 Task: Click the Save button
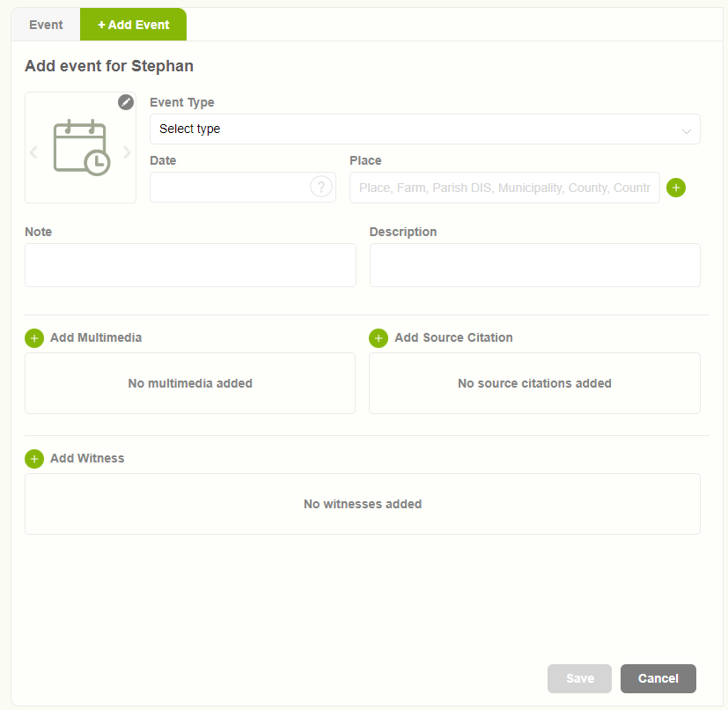[x=579, y=678]
